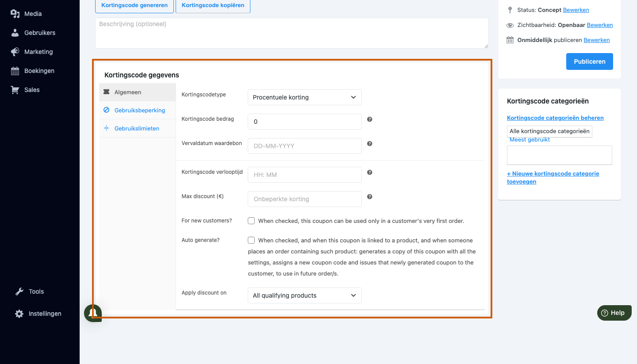Click the Media sidebar icon
637x364 pixels.
[15, 14]
